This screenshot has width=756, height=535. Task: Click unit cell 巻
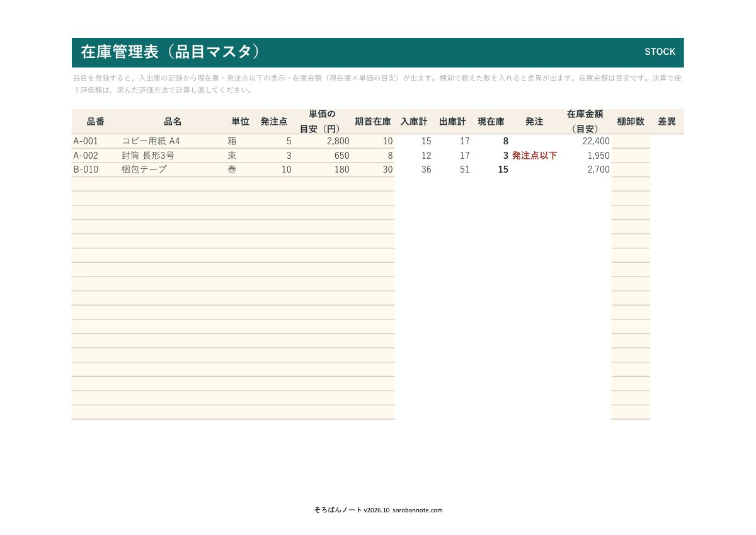[232, 170]
